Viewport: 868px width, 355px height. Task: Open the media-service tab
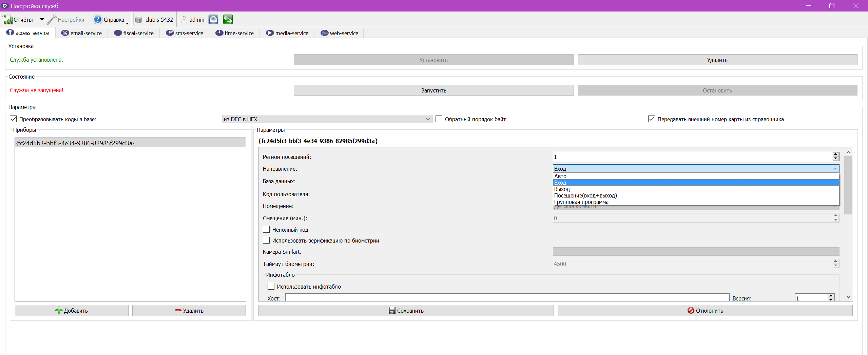(287, 33)
